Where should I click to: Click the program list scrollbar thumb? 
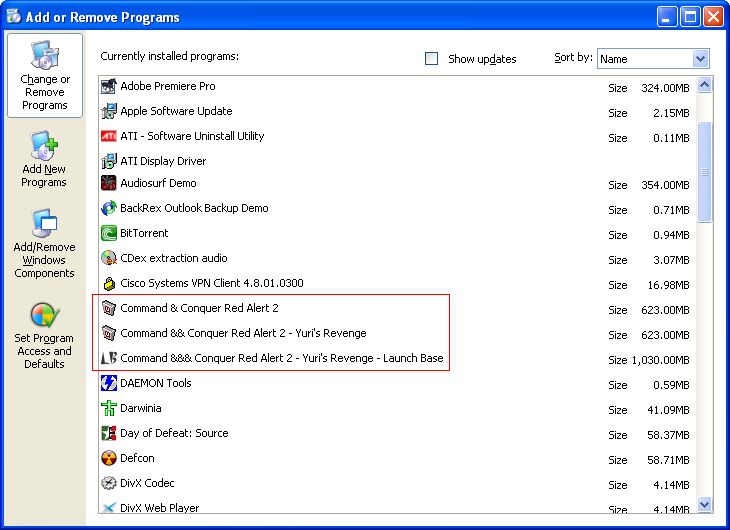click(704, 172)
